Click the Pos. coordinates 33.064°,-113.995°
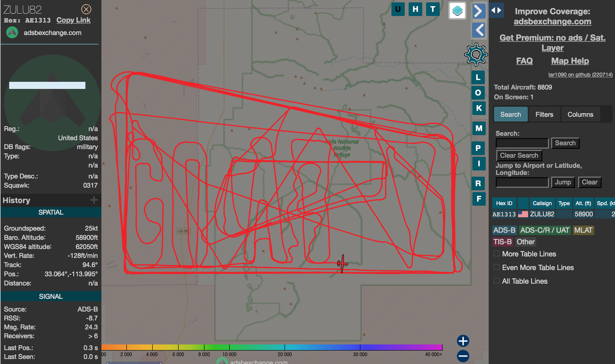The width and height of the screenshot is (615, 364). click(x=71, y=274)
